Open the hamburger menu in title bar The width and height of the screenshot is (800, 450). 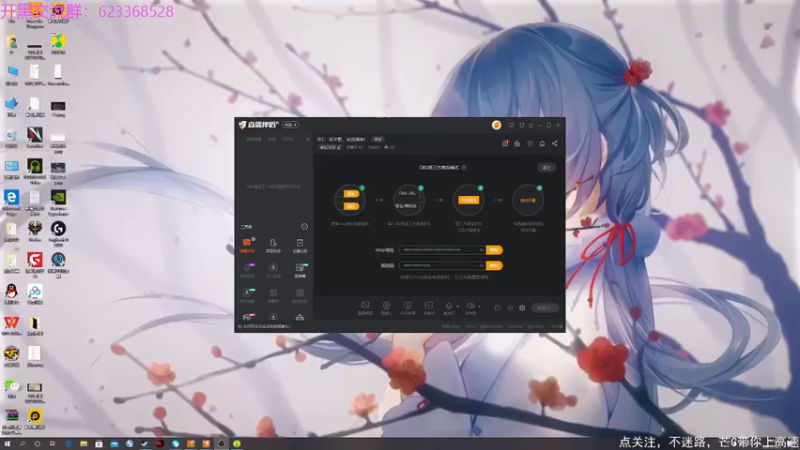pos(531,125)
